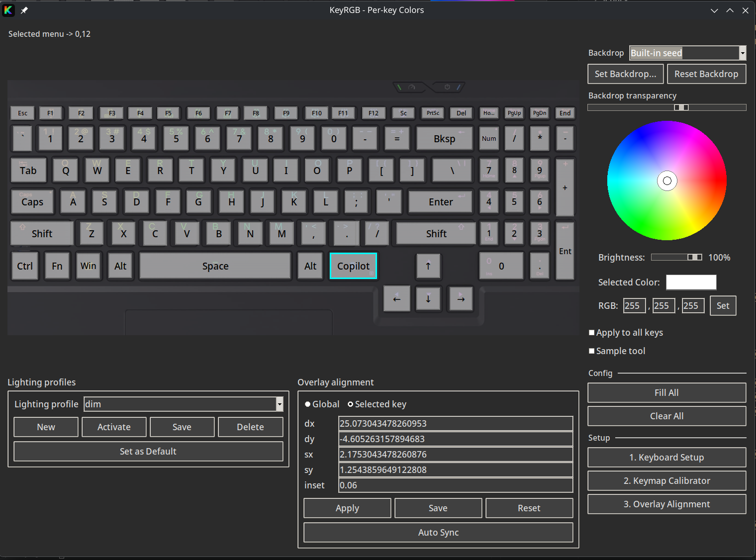Viewport: 756px width, 560px height.
Task: Open 2. Keymap Calibrator
Action: click(667, 481)
